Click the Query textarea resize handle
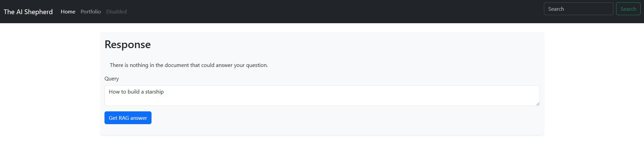Screen dimensions: 644x144 (x=538, y=104)
